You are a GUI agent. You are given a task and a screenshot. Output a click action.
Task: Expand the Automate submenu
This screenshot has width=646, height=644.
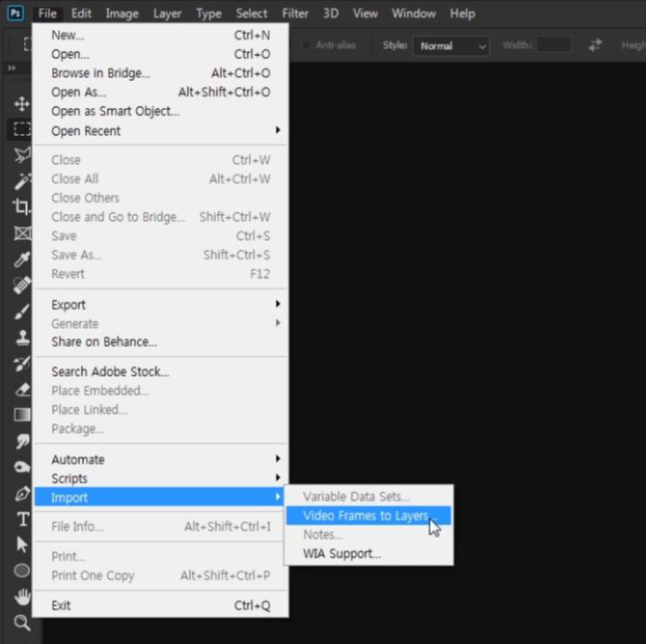pos(161,459)
